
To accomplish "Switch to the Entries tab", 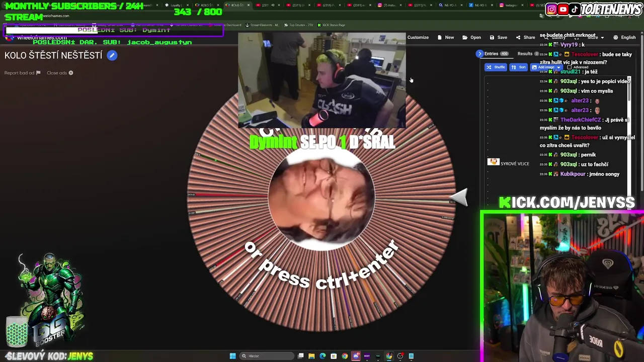I will point(496,54).
